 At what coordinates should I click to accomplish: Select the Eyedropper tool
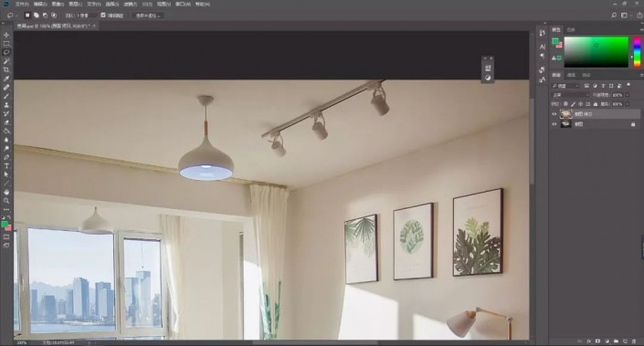tap(6, 79)
